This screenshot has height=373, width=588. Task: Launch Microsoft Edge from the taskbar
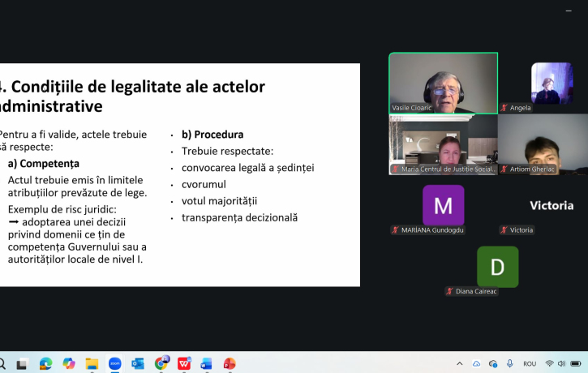click(x=45, y=363)
